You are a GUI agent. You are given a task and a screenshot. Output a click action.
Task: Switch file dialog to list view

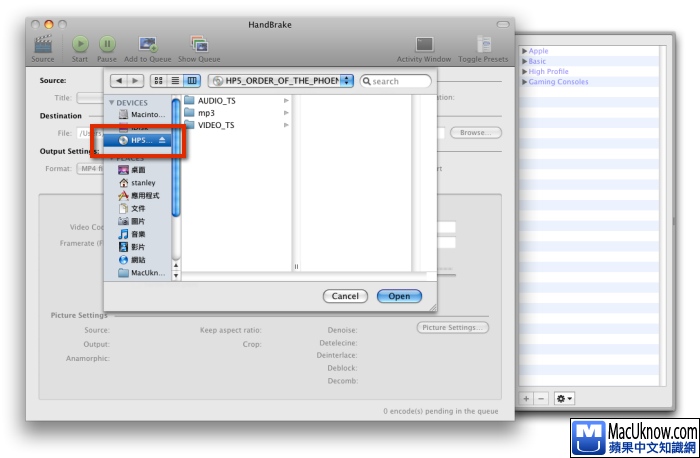175,81
